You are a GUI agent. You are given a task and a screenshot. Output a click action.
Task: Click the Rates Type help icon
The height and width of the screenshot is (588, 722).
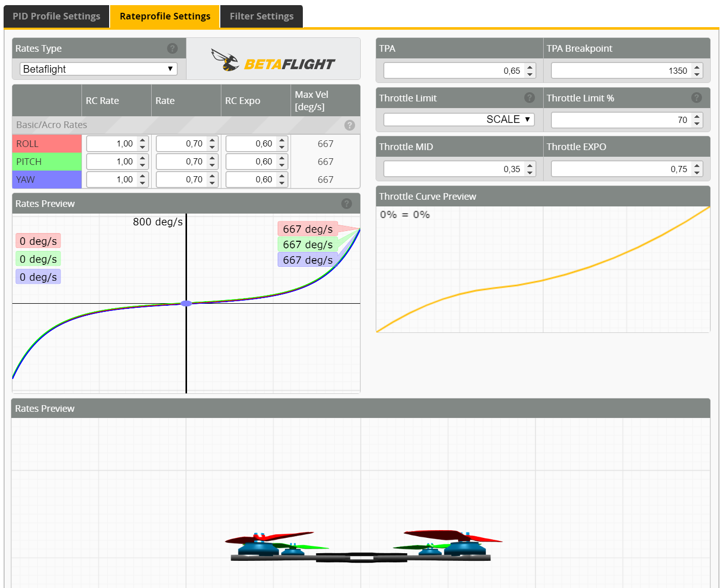[x=172, y=48]
